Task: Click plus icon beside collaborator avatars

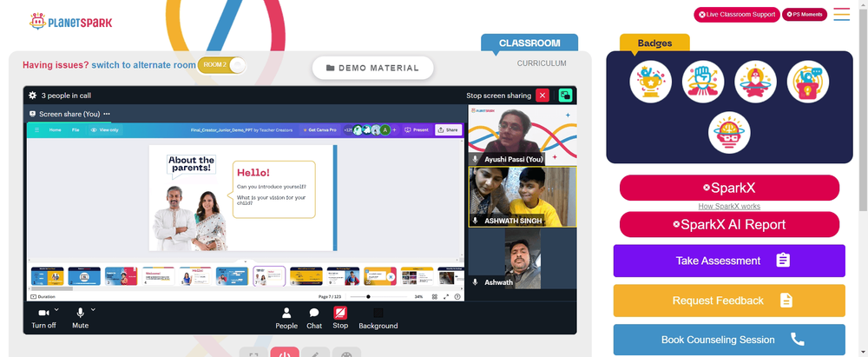Action: [394, 129]
